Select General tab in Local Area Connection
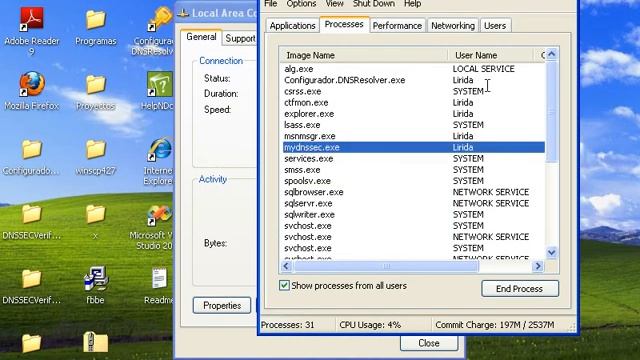Image resolution: width=640 pixels, height=360 pixels. [201, 37]
